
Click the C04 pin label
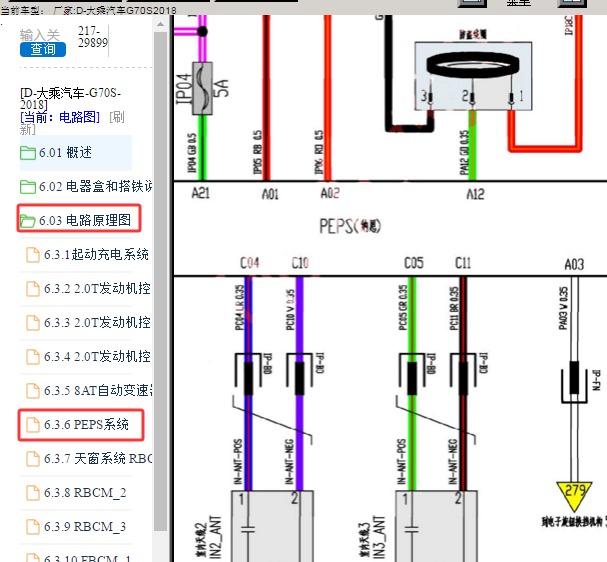250,263
